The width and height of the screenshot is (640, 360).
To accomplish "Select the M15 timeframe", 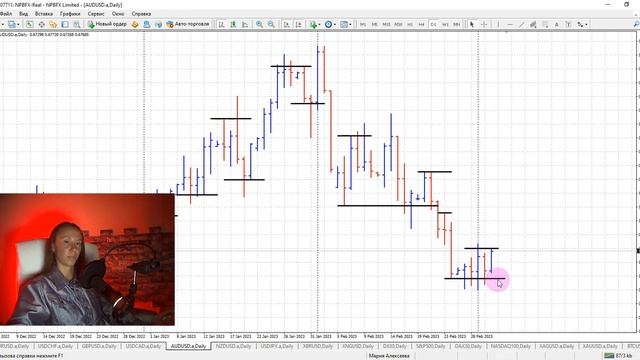I will point(387,24).
